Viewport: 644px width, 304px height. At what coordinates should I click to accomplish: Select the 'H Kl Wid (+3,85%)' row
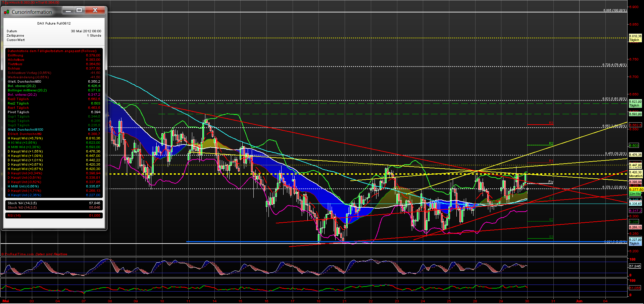point(54,143)
